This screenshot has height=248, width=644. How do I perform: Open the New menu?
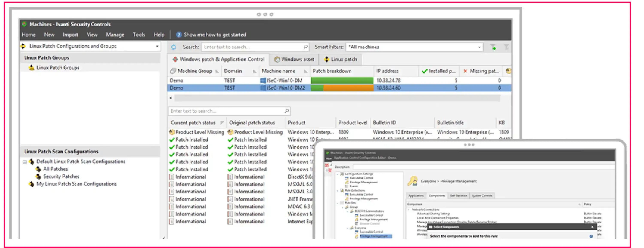[49, 35]
